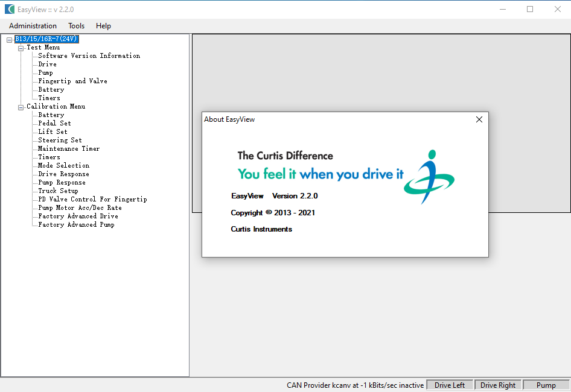571x392 pixels.
Task: Open Factory Advanced Drive item
Action: 78,216
